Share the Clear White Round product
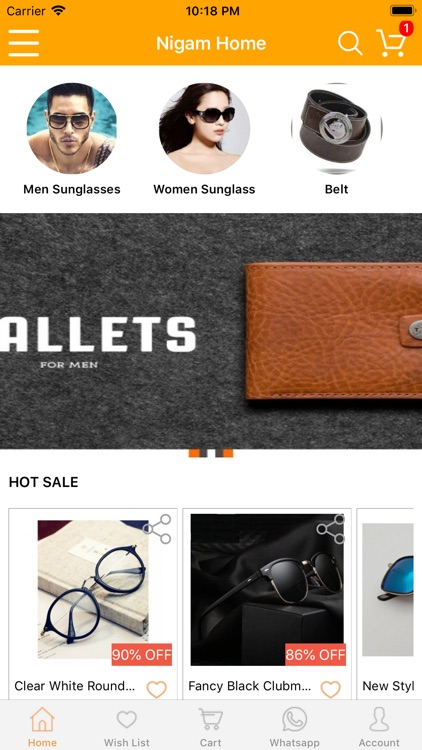 pos(157,529)
